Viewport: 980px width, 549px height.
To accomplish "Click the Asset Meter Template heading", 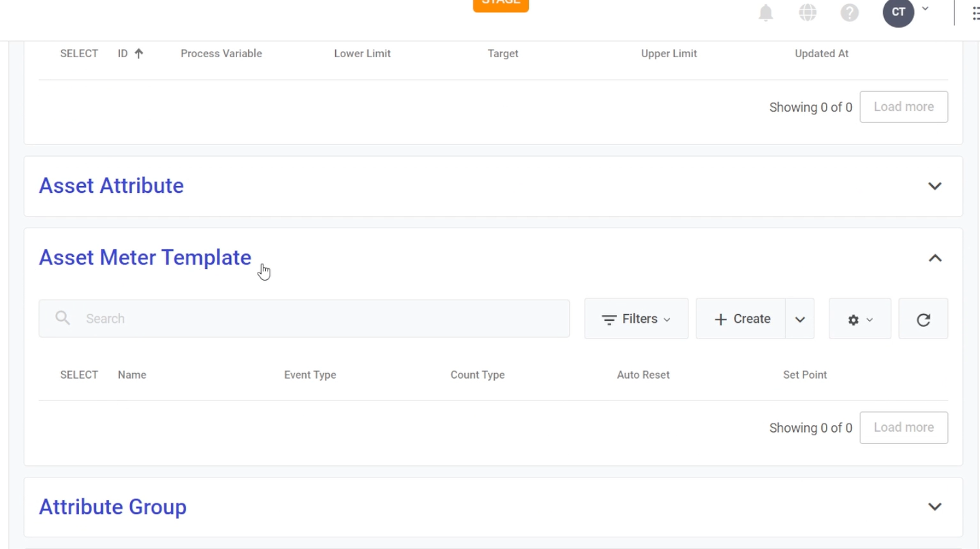I will coord(145,257).
